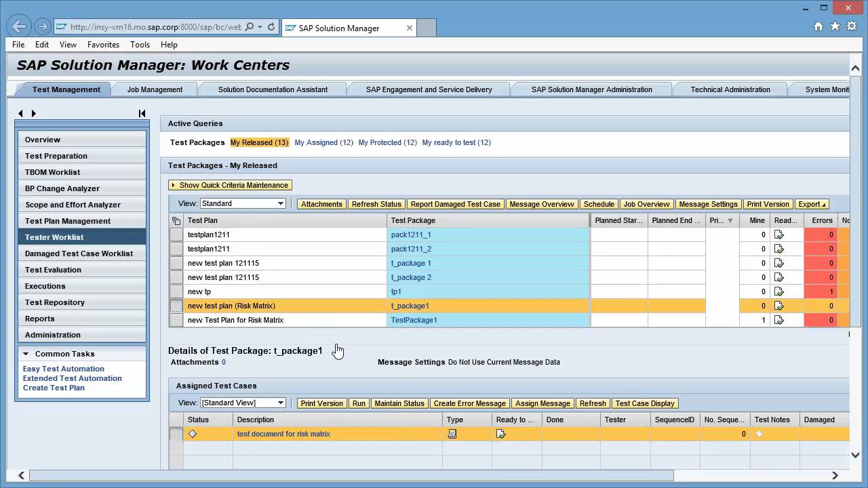Viewport: 868px width, 488px height.
Task: Open the Tools menu
Action: (x=140, y=45)
